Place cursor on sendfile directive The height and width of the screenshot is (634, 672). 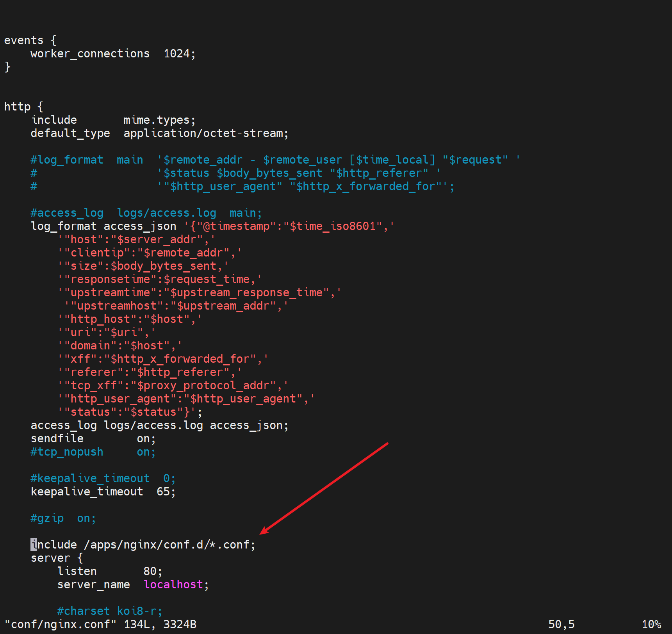coord(57,438)
